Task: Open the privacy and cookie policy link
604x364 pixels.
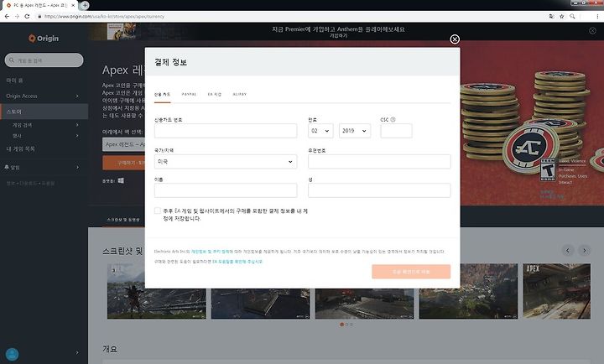Action: point(210,252)
